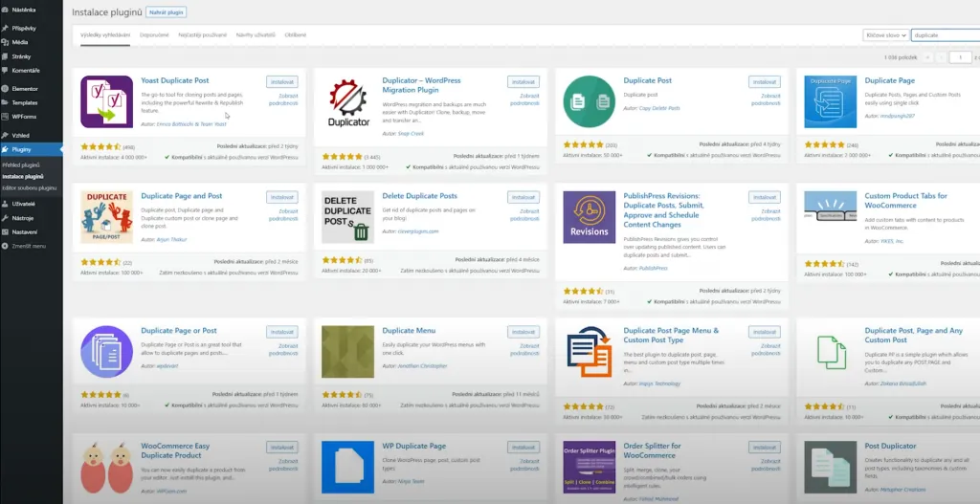The image size is (980, 504).
Task: Click the Vzhled appearance icon
Action: pyautogui.click(x=5, y=135)
